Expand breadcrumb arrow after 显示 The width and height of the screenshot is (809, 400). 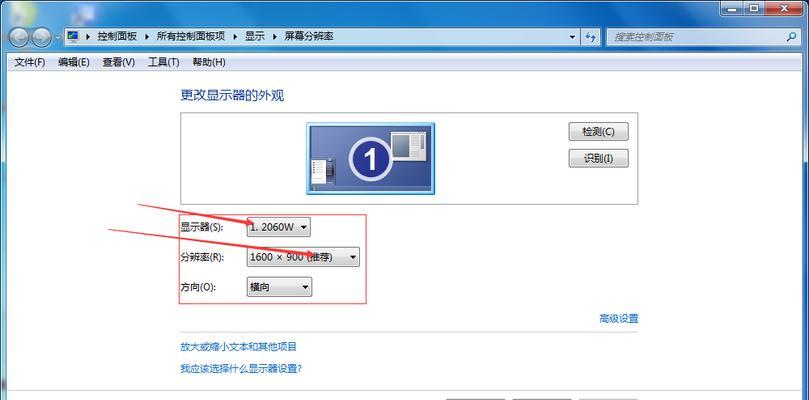(x=275, y=37)
